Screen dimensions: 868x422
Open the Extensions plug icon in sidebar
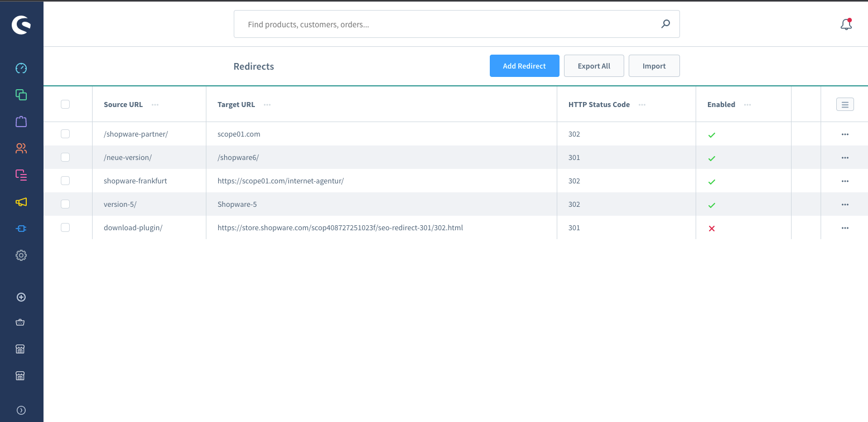[x=21, y=229]
